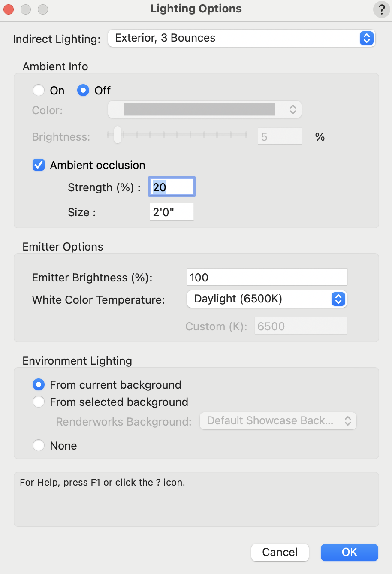The height and width of the screenshot is (574, 392).
Task: Confirm with the OK button
Action: click(349, 552)
